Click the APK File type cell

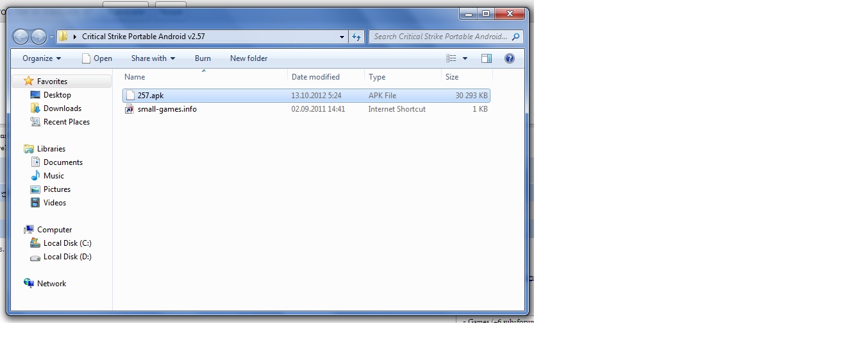(382, 96)
